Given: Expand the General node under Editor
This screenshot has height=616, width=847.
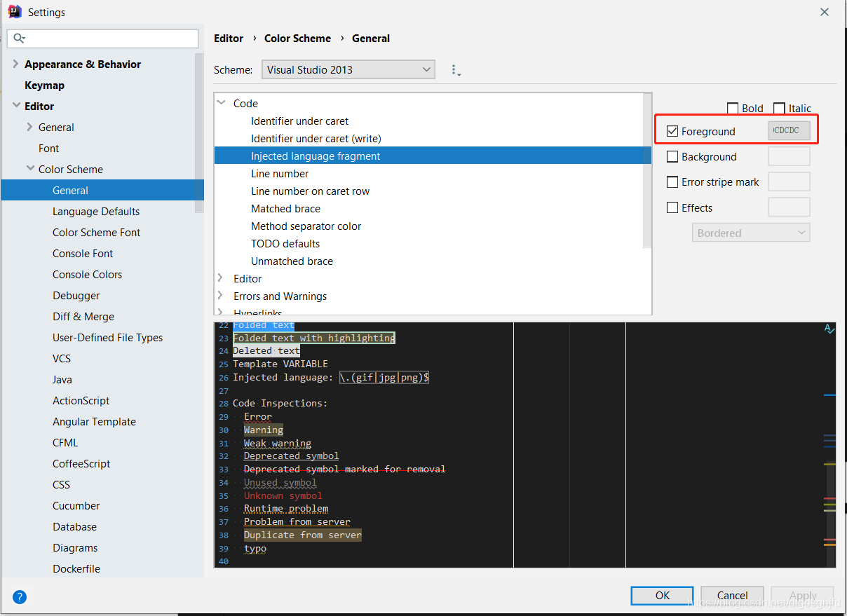Looking at the screenshot, I should [x=29, y=127].
